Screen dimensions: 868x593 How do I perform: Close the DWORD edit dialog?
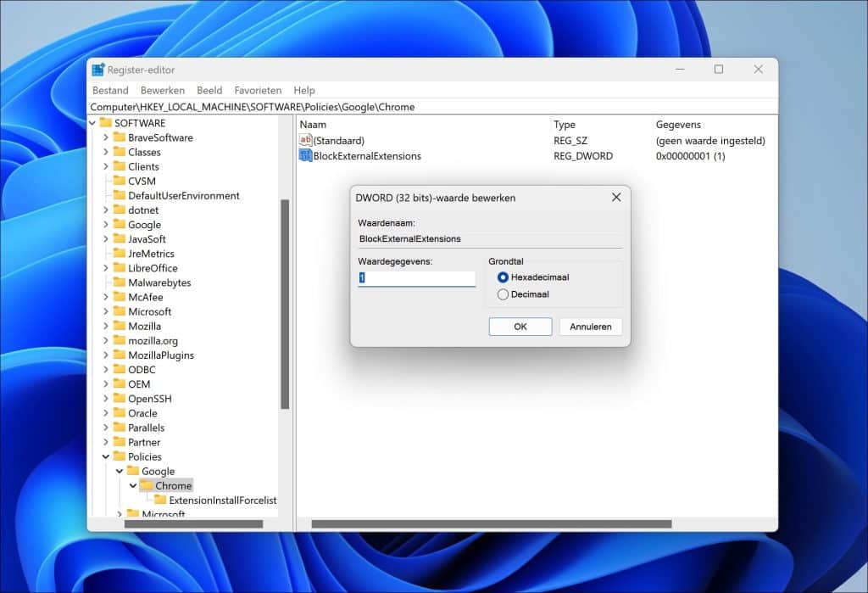(616, 198)
